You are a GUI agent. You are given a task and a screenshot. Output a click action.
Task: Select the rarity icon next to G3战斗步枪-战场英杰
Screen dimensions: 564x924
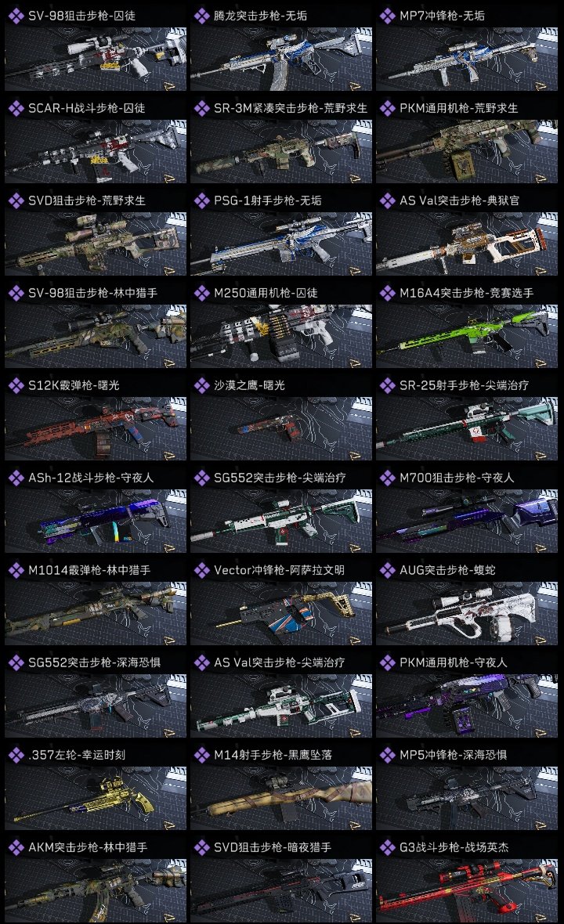click(387, 847)
